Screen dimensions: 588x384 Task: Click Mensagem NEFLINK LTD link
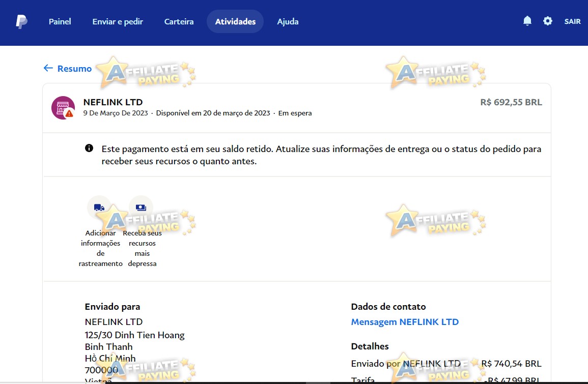pos(405,322)
